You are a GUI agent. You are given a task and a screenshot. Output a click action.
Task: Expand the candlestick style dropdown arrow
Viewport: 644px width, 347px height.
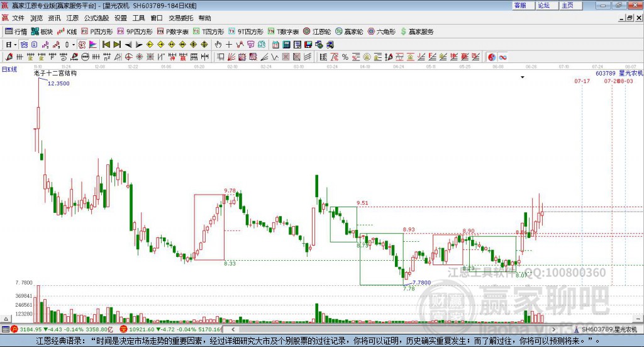(x=73, y=45)
